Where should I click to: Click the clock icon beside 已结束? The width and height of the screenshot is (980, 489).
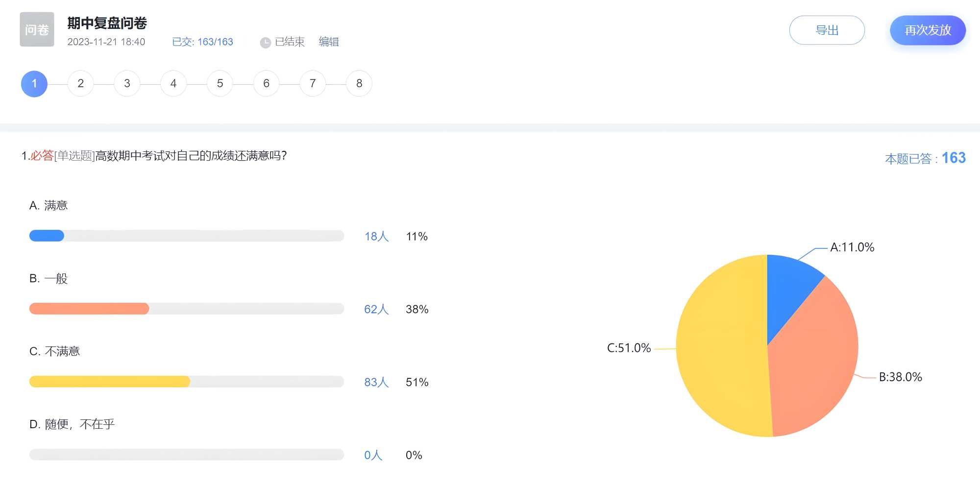coord(265,43)
